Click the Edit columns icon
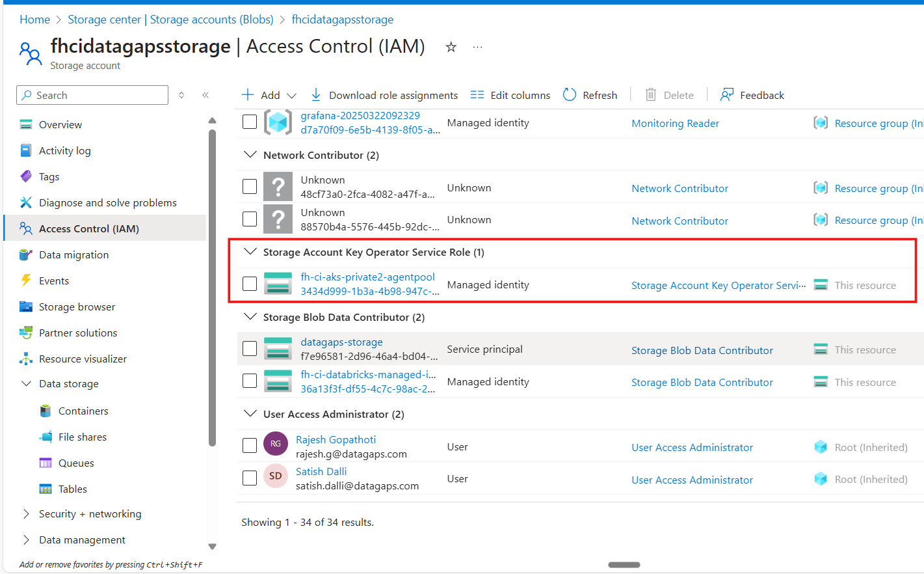 pyautogui.click(x=477, y=95)
